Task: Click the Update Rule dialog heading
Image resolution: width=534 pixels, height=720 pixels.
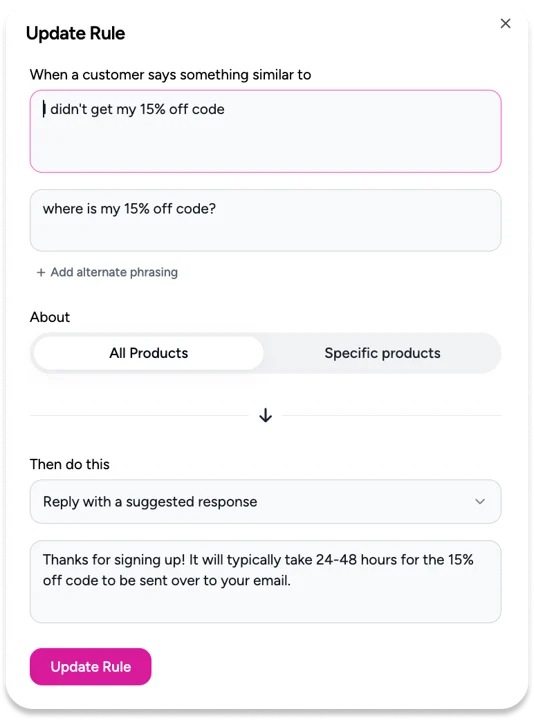Action: (75, 34)
